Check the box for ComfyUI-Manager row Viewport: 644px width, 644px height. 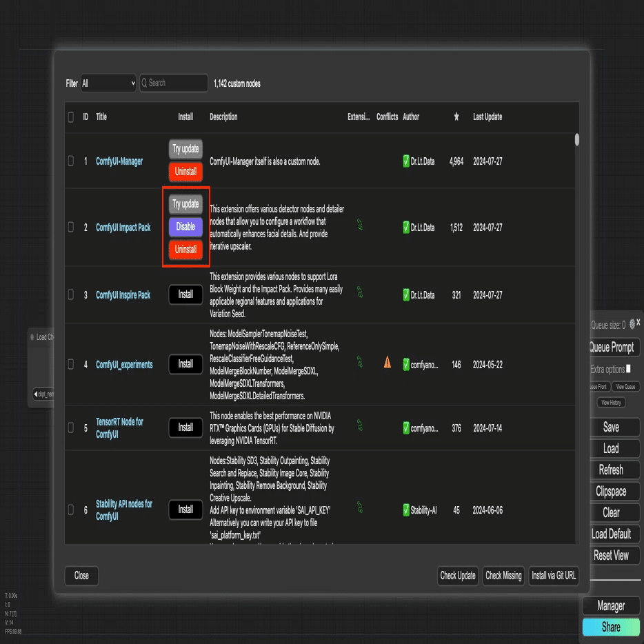point(70,161)
